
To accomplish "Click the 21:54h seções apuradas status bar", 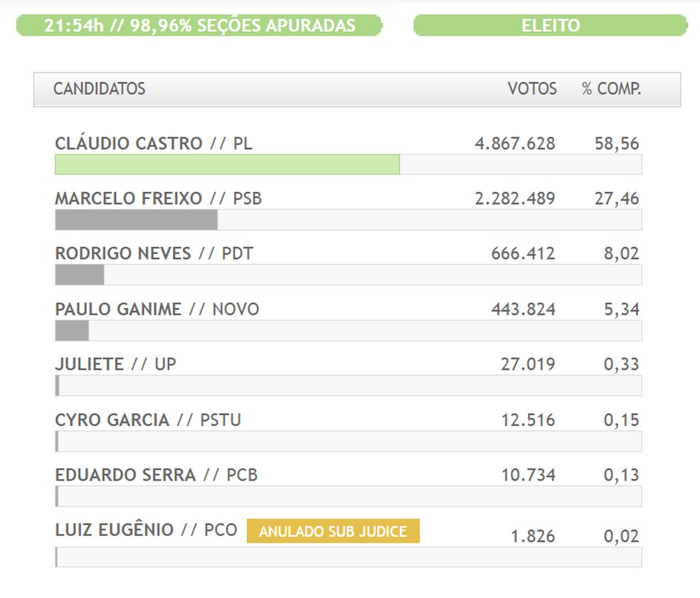I will point(199,26).
